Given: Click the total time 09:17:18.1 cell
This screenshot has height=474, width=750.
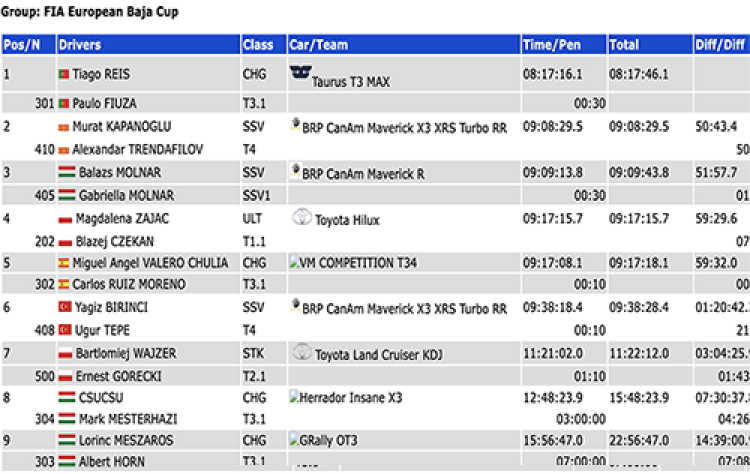Looking at the screenshot, I should tap(639, 263).
